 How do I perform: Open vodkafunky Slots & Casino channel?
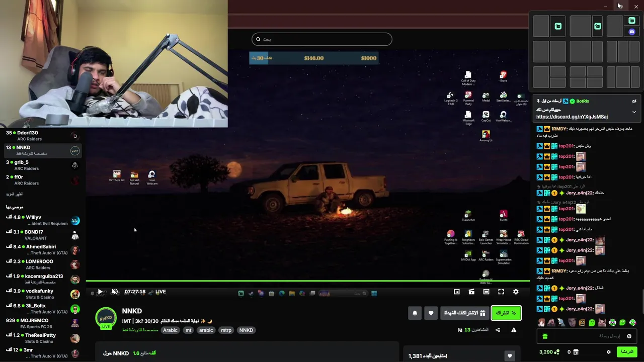42,294
